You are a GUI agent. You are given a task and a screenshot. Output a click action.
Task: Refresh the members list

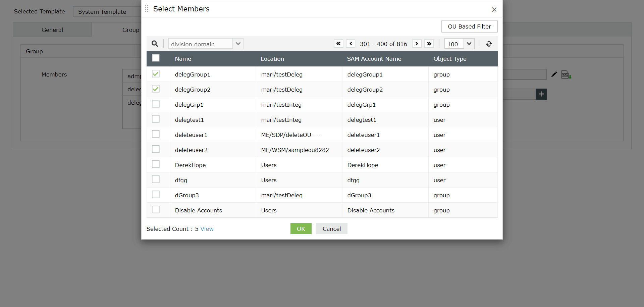coord(489,44)
